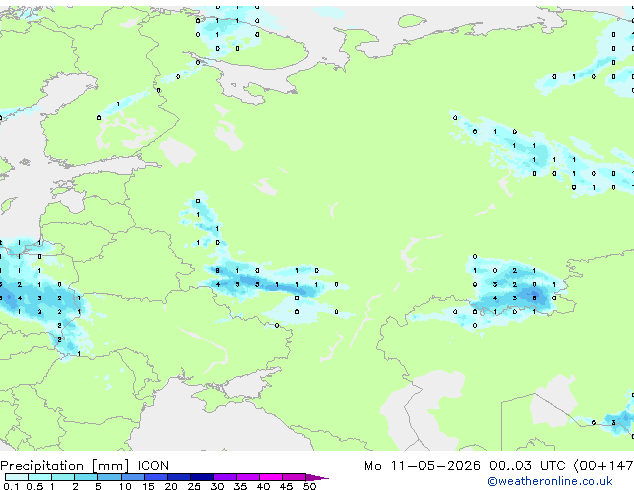Click the "25" legend tick label
This screenshot has width=634, height=490.
click(194, 486)
